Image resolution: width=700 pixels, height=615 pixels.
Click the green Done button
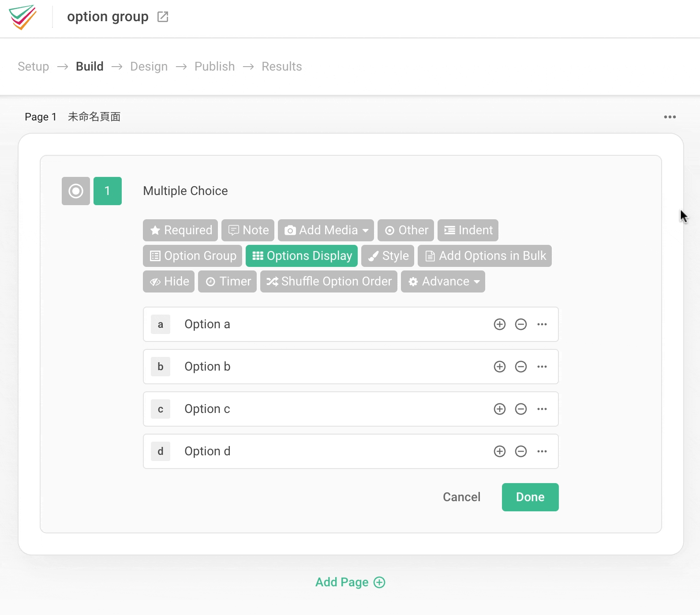coord(530,497)
